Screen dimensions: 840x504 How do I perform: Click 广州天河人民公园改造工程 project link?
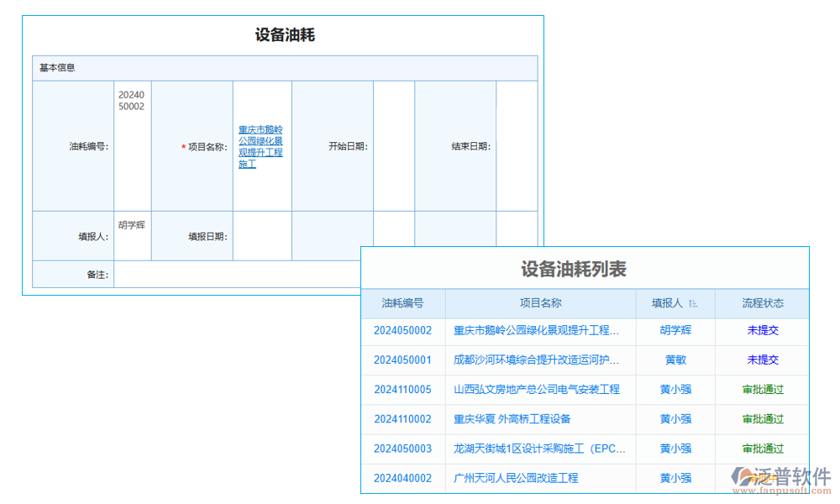516,478
